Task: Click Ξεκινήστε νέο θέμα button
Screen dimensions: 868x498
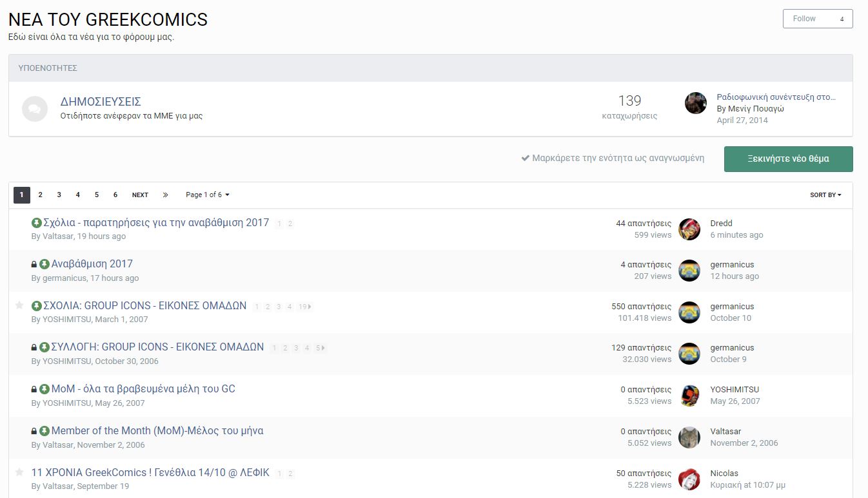Action: pos(788,158)
